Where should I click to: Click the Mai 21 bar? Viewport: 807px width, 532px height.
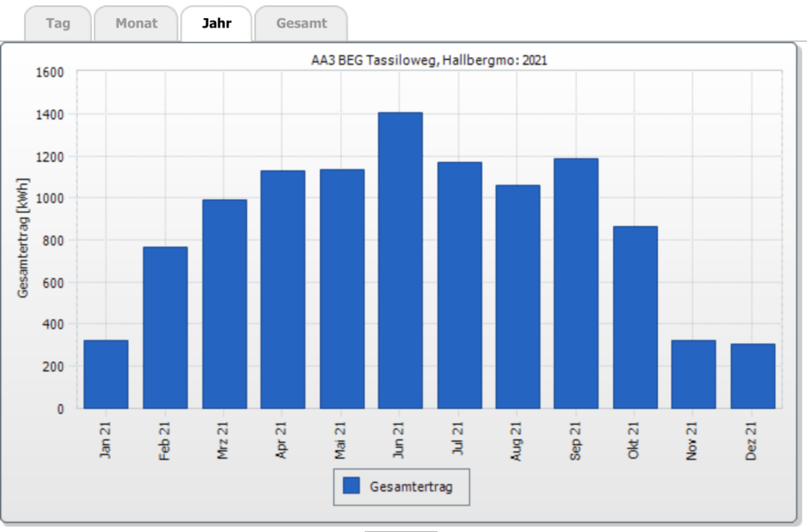point(342,288)
